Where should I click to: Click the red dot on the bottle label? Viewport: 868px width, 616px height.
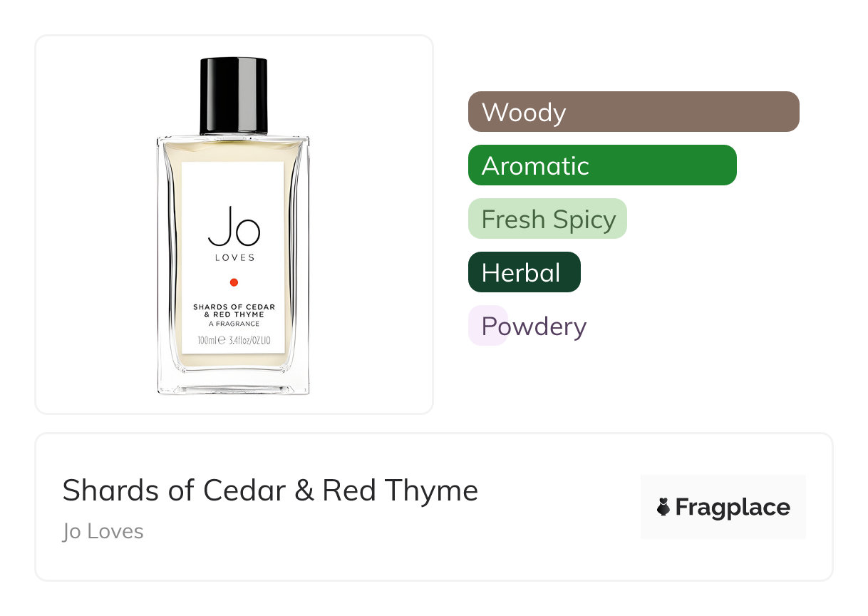tap(234, 282)
